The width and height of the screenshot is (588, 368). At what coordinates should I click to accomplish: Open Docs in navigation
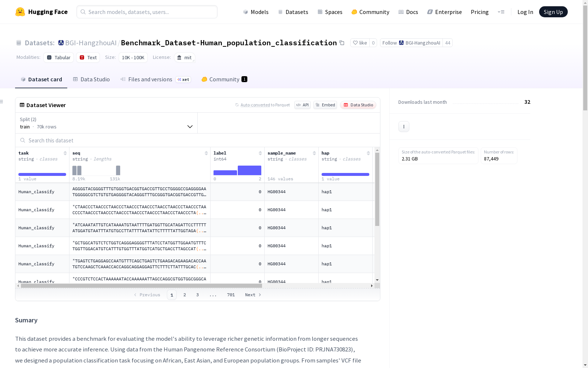point(408,12)
